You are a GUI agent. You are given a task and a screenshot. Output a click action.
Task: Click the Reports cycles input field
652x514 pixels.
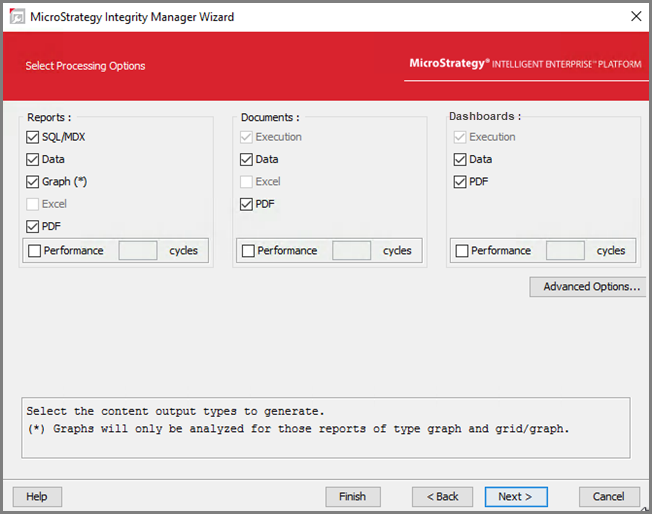(x=138, y=251)
